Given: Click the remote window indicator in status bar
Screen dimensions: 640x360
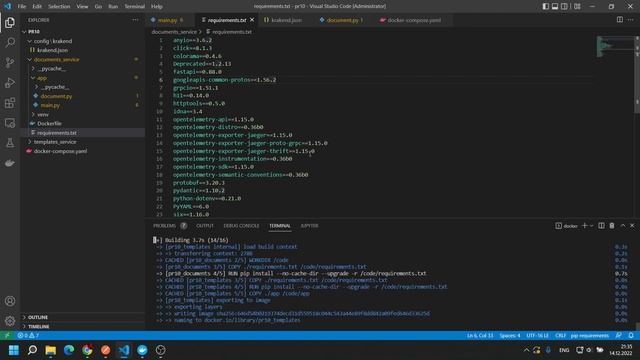Looking at the screenshot, I should [x=7, y=336].
